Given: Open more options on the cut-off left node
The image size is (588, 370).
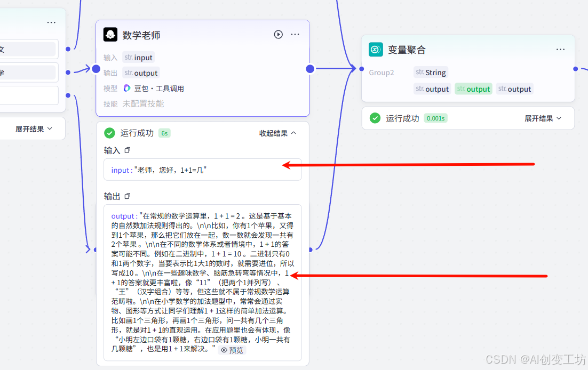Looking at the screenshot, I should tap(51, 22).
